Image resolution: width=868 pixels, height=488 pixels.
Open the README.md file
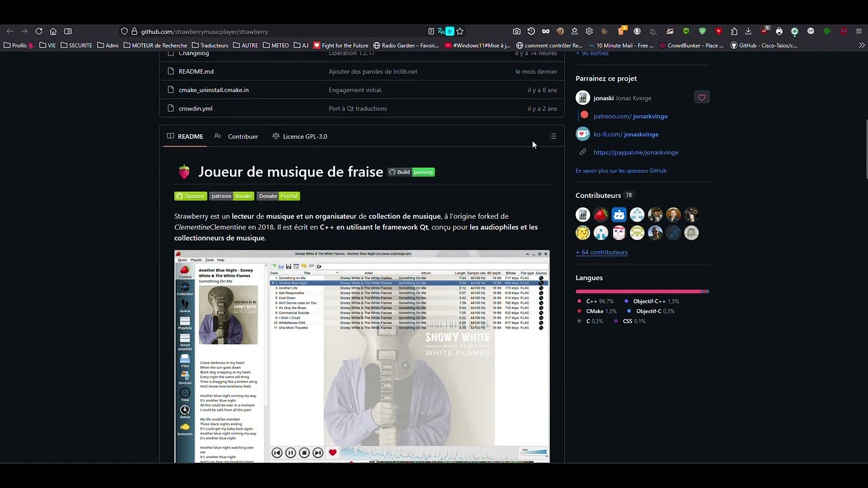tap(196, 71)
